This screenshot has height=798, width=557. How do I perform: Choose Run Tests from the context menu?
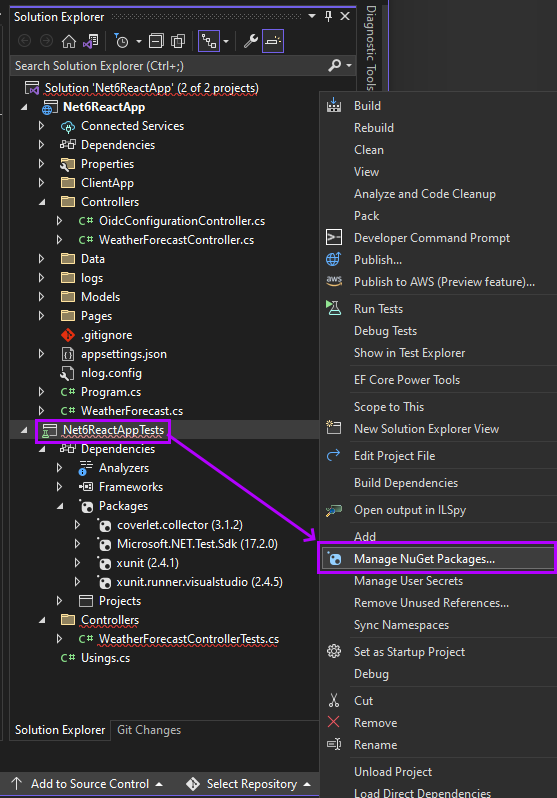coord(378,309)
